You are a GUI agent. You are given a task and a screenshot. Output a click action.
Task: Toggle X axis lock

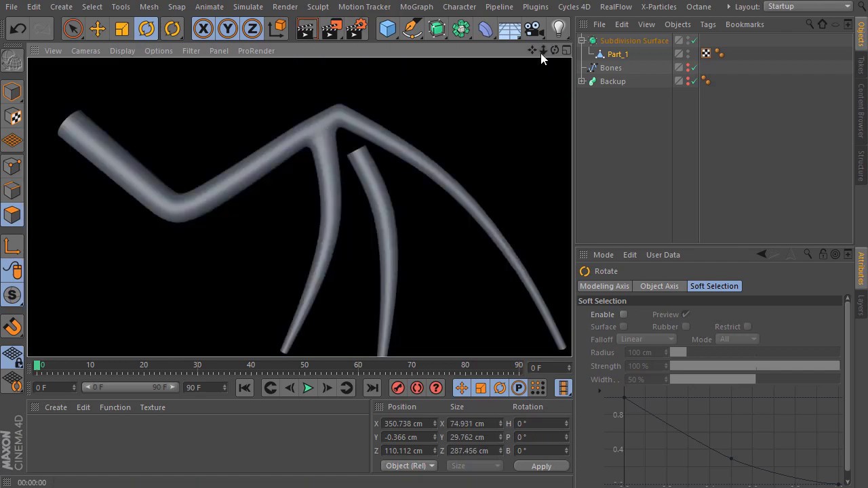click(203, 28)
